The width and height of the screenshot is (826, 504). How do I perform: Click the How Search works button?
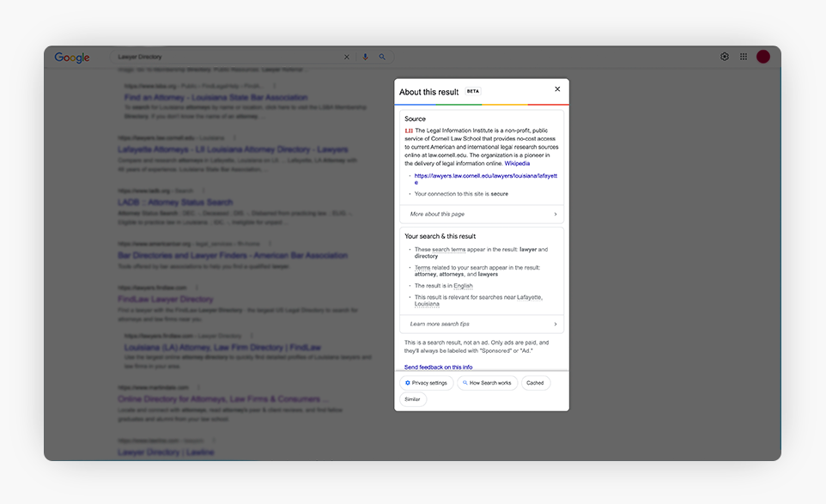[x=487, y=383]
